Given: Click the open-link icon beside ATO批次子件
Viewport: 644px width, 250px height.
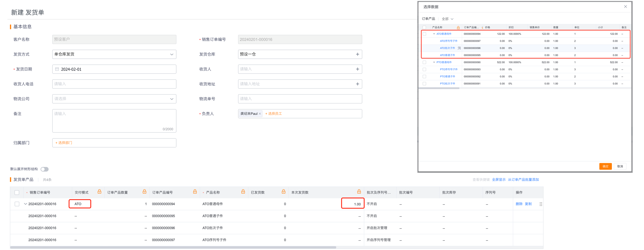Looking at the screenshot, I should coord(459,48).
